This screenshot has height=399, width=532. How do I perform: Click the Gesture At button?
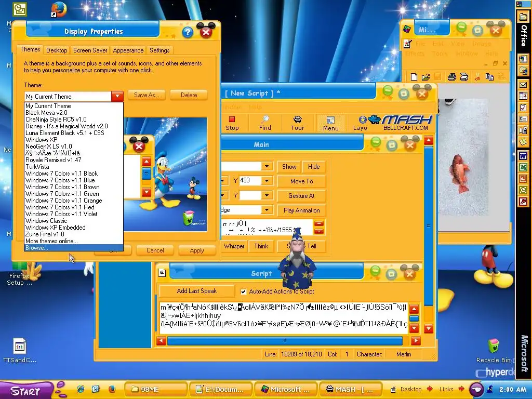(x=302, y=196)
